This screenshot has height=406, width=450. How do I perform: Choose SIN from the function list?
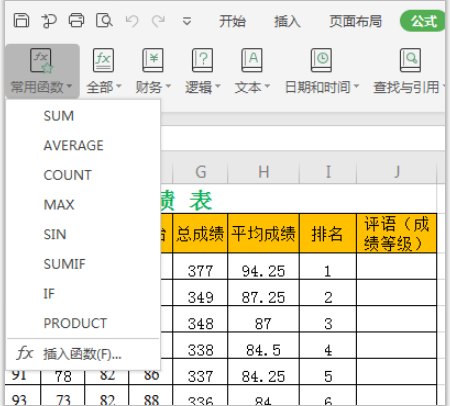pos(83,234)
